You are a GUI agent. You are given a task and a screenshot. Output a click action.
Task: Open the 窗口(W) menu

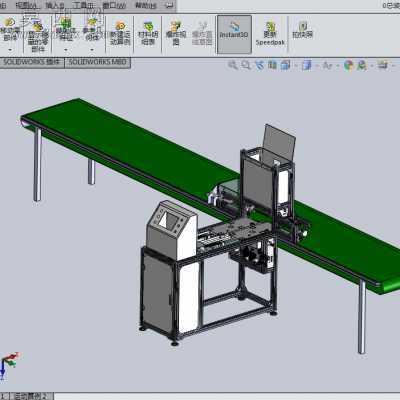114,5
